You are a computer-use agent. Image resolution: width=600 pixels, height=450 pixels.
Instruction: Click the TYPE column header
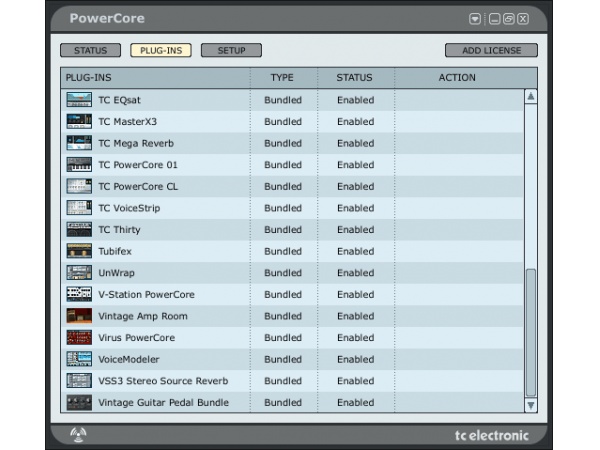click(x=282, y=78)
